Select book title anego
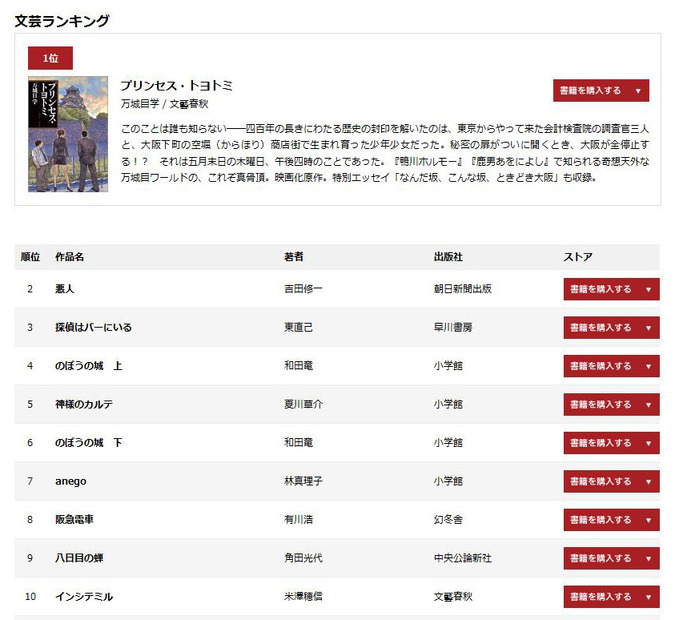The height and width of the screenshot is (620, 675). 71,481
